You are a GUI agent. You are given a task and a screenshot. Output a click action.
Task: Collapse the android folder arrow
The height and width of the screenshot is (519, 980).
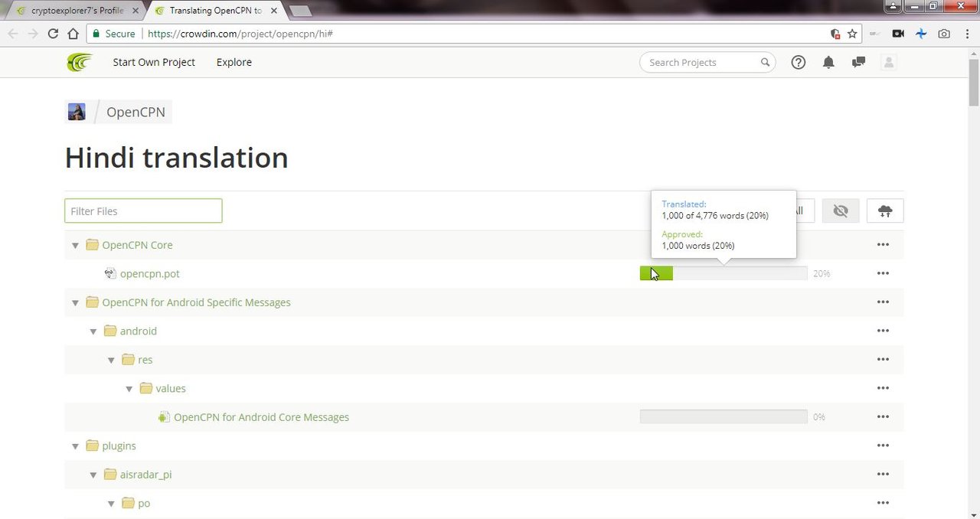click(x=93, y=331)
